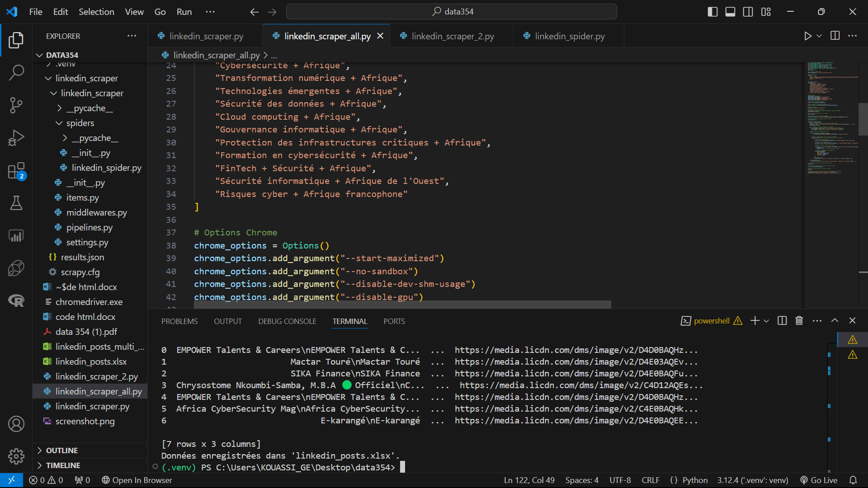Expand the __pycache__ folder under spiders
This screenshot has width=868, height=488.
(65, 138)
